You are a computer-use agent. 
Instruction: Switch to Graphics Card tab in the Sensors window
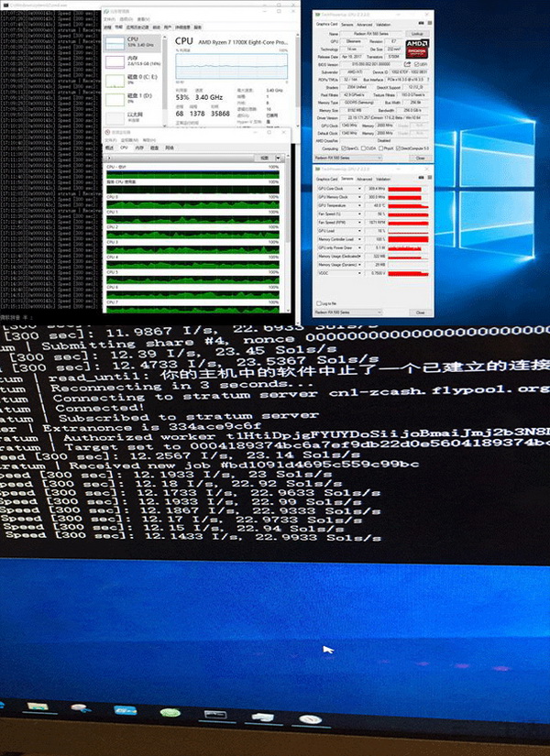pyautogui.click(x=326, y=179)
